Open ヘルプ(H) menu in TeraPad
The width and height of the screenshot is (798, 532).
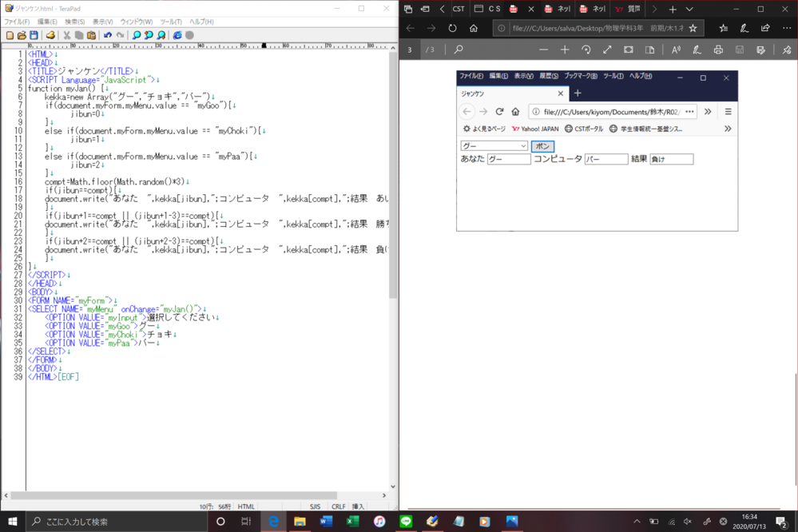pos(201,22)
